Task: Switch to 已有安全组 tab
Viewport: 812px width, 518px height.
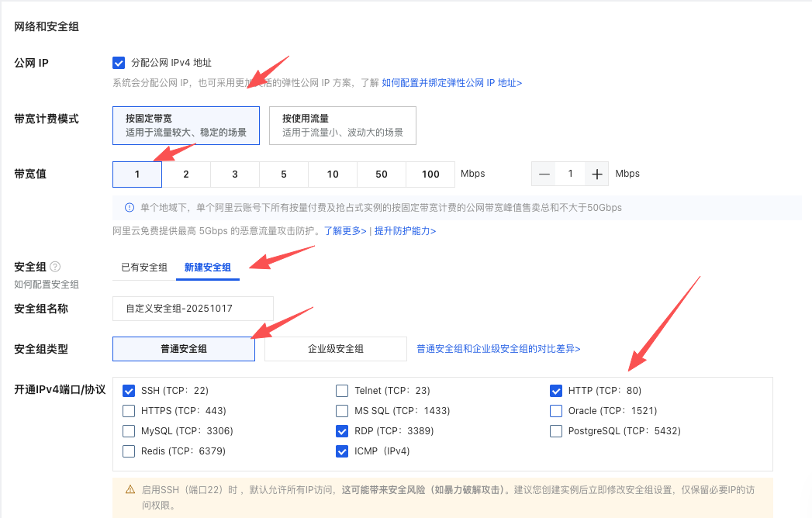Action: tap(144, 268)
